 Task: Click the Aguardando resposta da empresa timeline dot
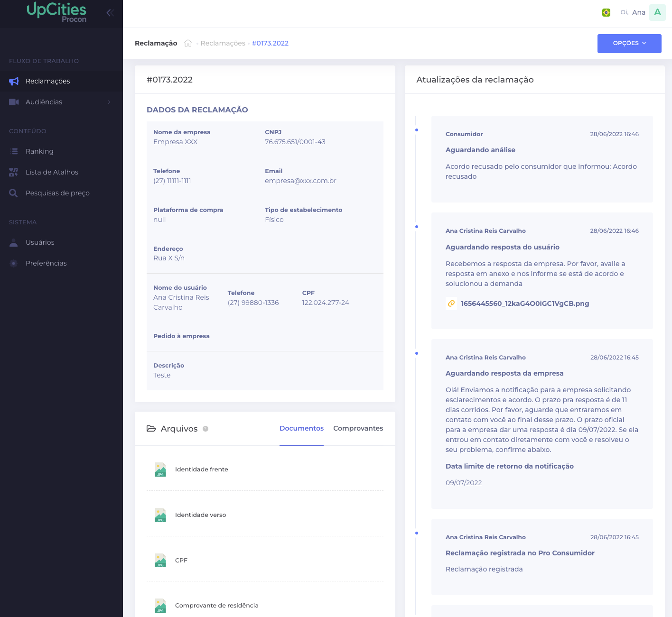417,353
